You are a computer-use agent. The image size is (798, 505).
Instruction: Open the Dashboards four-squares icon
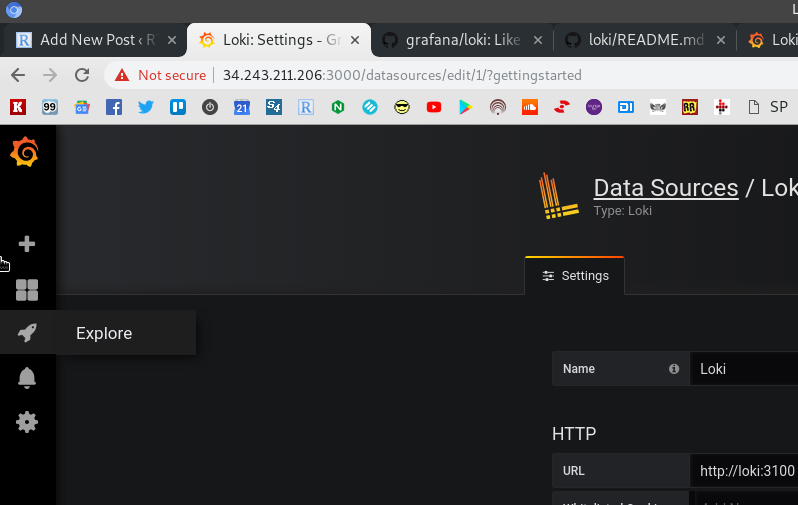click(27, 290)
